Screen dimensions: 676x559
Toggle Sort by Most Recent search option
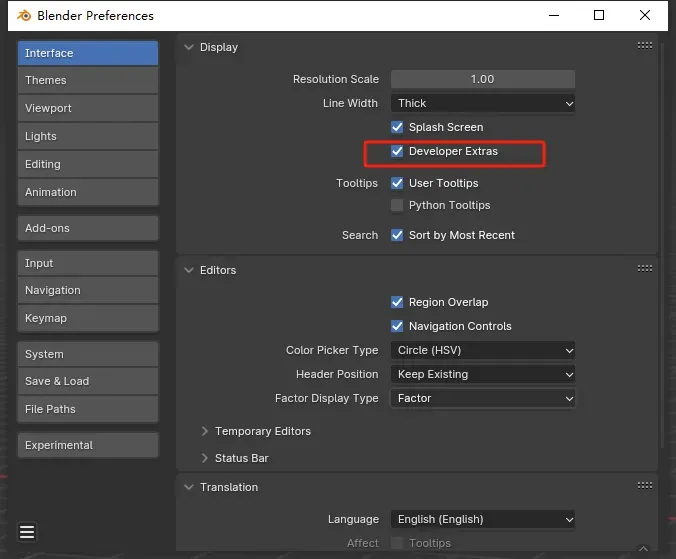point(397,235)
